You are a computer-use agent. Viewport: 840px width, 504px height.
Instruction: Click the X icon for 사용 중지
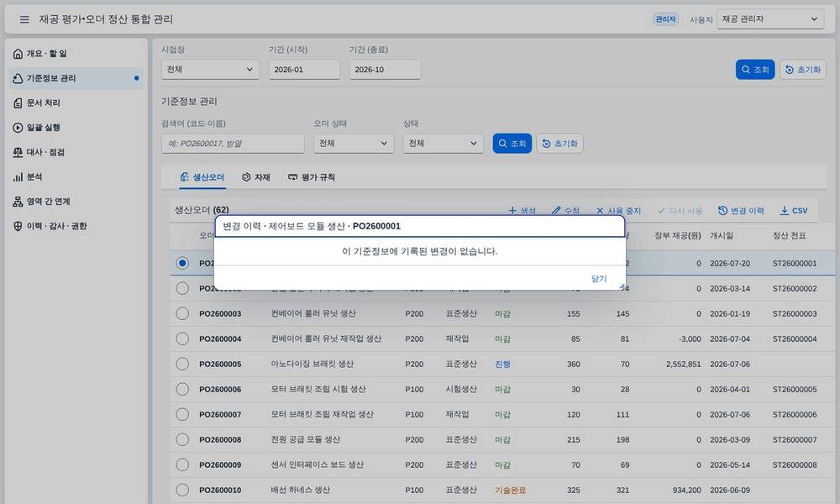pyautogui.click(x=600, y=211)
